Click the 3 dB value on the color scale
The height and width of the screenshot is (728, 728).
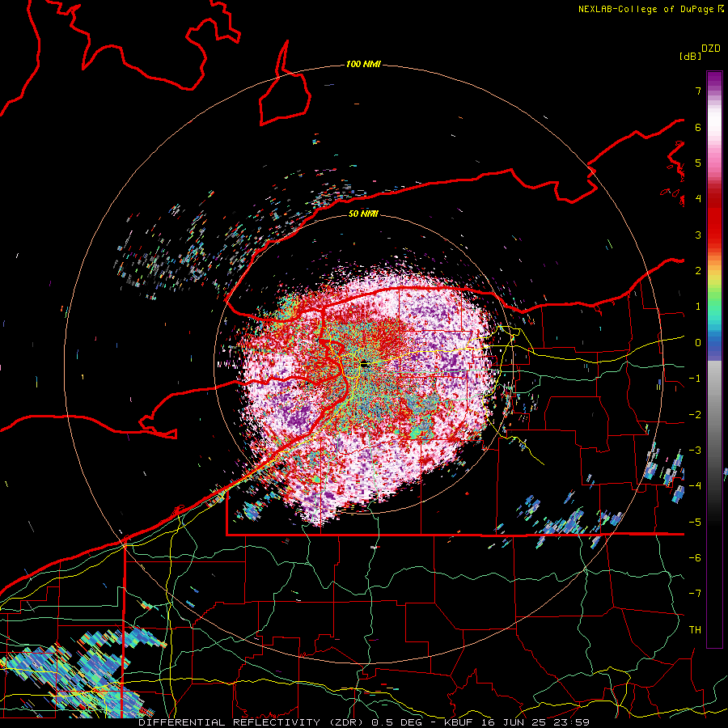tap(698, 235)
